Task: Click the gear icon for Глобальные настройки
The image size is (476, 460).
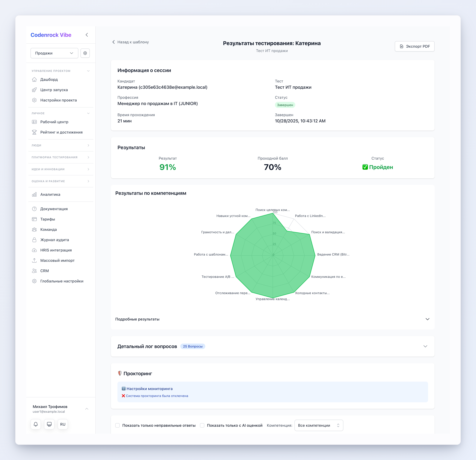Action: (34, 281)
